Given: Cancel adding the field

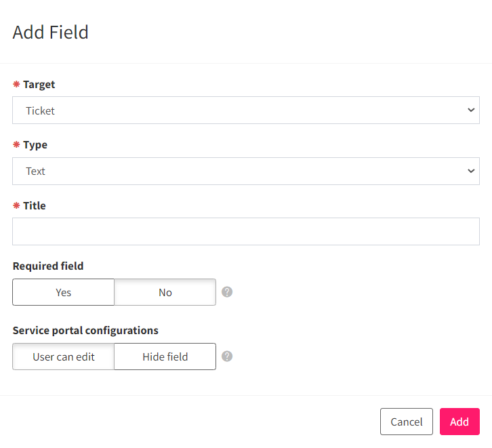Looking at the screenshot, I should point(407,422).
